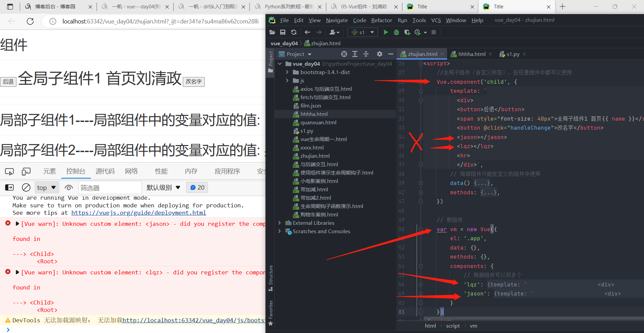Select 购物车案例.html in the project tree
Image resolution: width=644 pixels, height=333 pixels.
coord(319,214)
